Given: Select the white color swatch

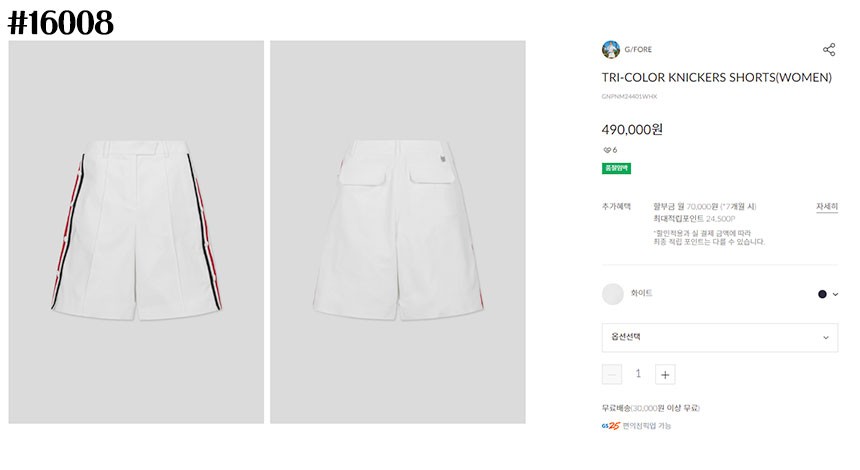Looking at the screenshot, I should pyautogui.click(x=612, y=294).
